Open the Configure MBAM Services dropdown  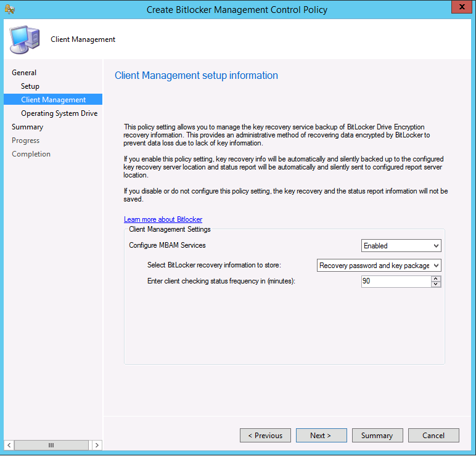[x=401, y=246]
